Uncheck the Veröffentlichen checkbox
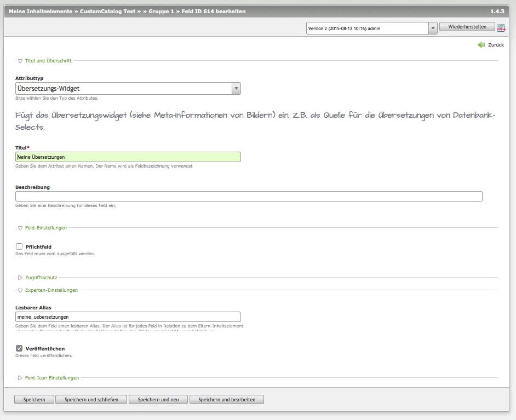The image size is (516, 420). [x=20, y=348]
